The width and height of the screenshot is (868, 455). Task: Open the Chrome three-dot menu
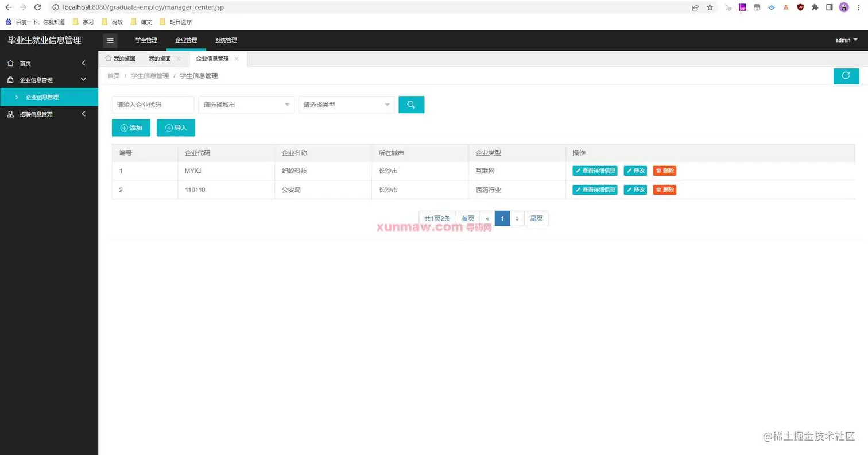click(x=859, y=7)
